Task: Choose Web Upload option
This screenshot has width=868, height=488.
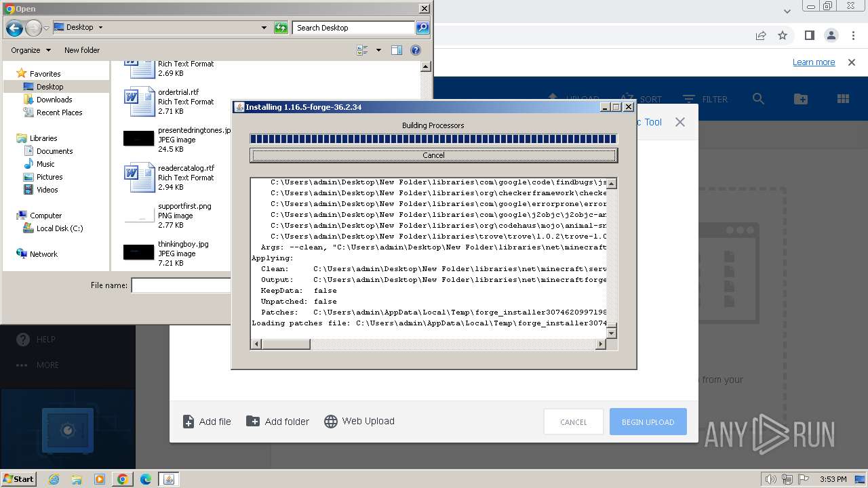Action: tap(359, 422)
